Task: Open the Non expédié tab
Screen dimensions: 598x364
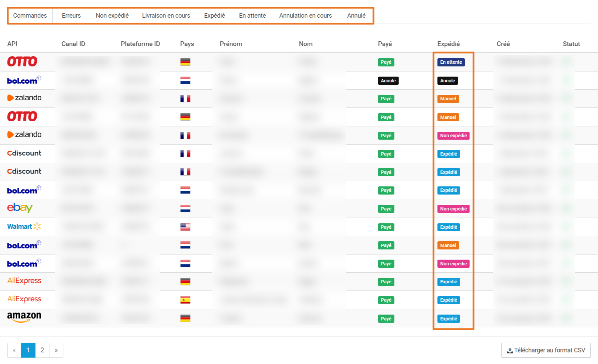Action: click(112, 16)
